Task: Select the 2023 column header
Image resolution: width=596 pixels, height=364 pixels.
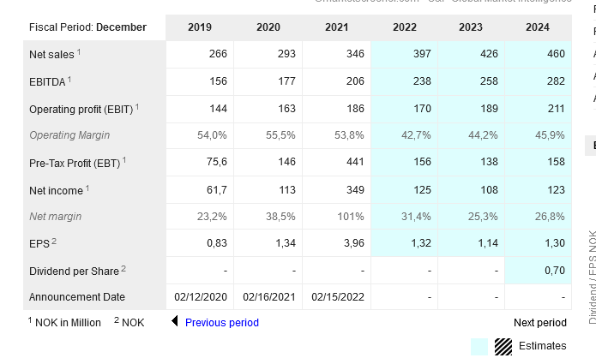Action: coord(471,27)
